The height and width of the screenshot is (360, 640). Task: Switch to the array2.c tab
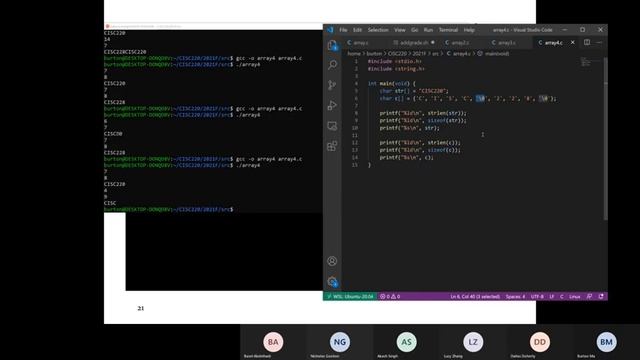pyautogui.click(x=459, y=42)
